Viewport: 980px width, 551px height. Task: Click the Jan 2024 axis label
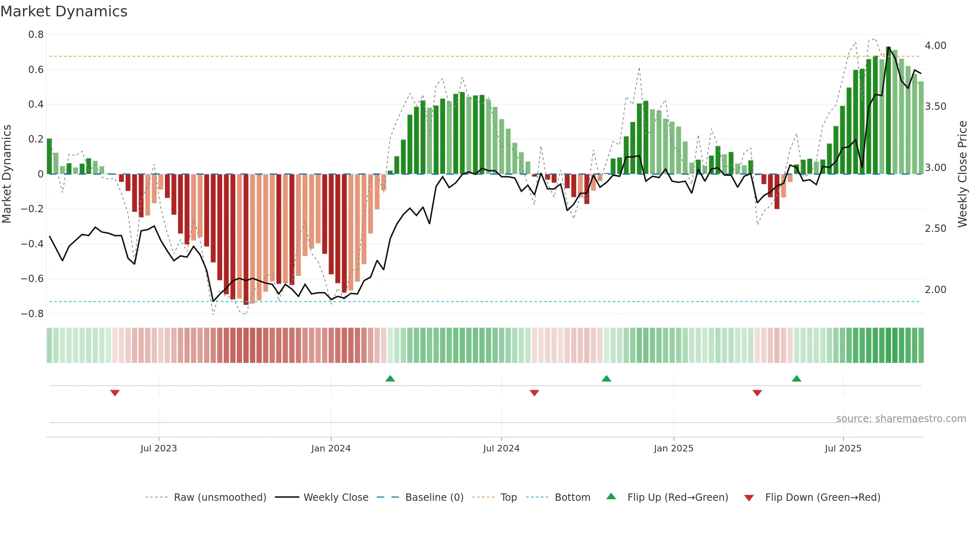(331, 448)
